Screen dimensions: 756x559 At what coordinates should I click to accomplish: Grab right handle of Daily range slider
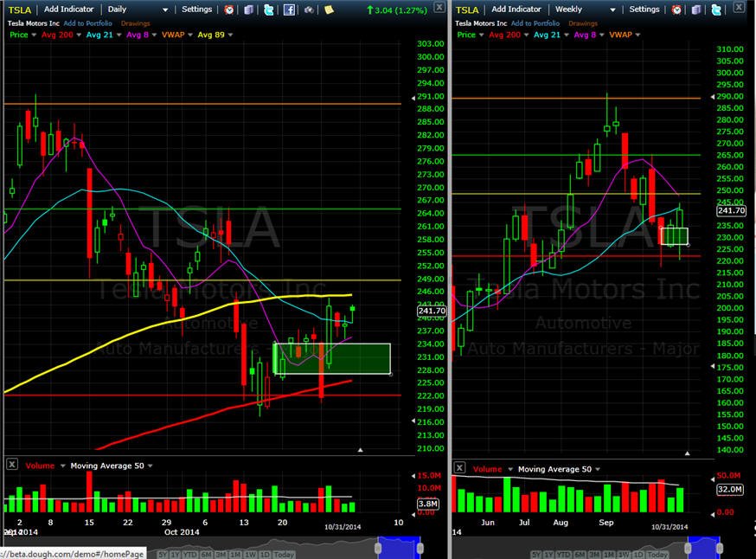[x=420, y=548]
